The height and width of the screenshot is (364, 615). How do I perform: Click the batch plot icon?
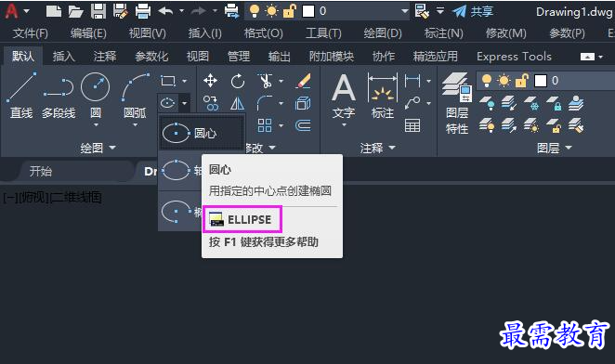(232, 11)
